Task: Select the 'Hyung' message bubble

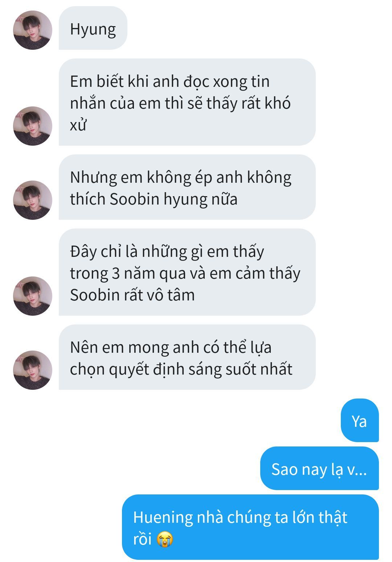Action: 93,29
